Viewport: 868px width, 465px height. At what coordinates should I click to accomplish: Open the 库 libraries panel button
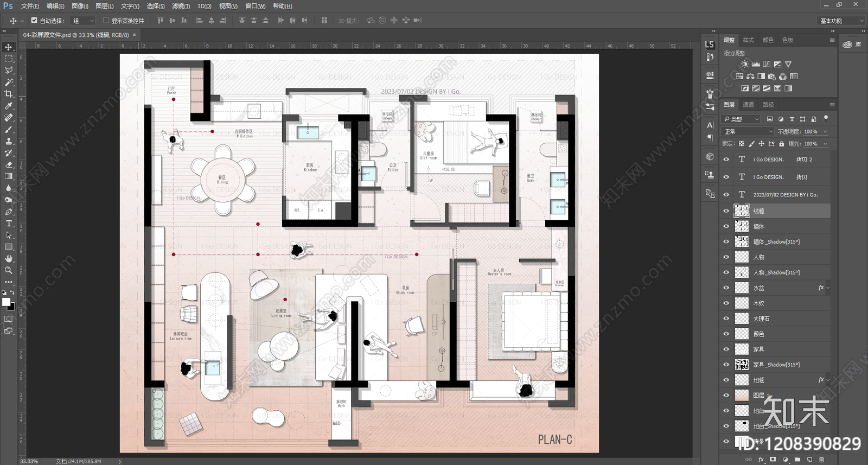coord(852,44)
